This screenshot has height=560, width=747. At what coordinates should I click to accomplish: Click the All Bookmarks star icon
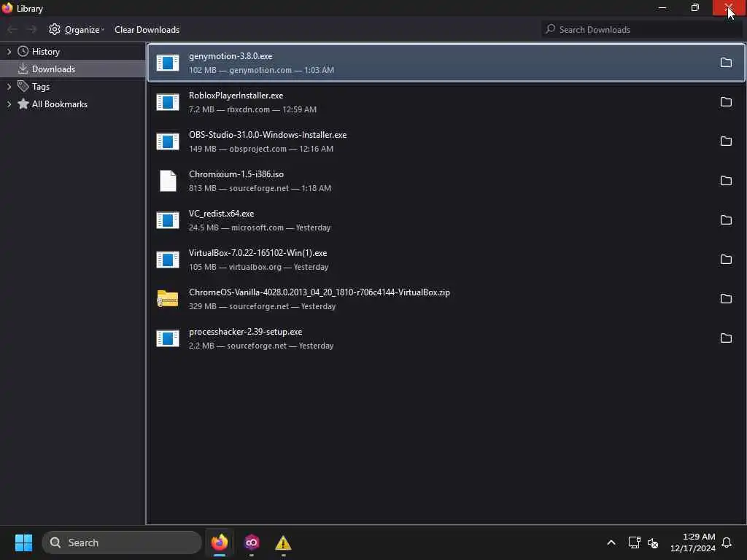pos(23,104)
